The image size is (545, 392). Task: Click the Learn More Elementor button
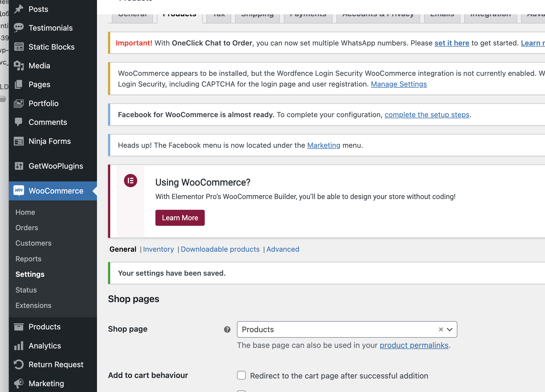point(180,218)
